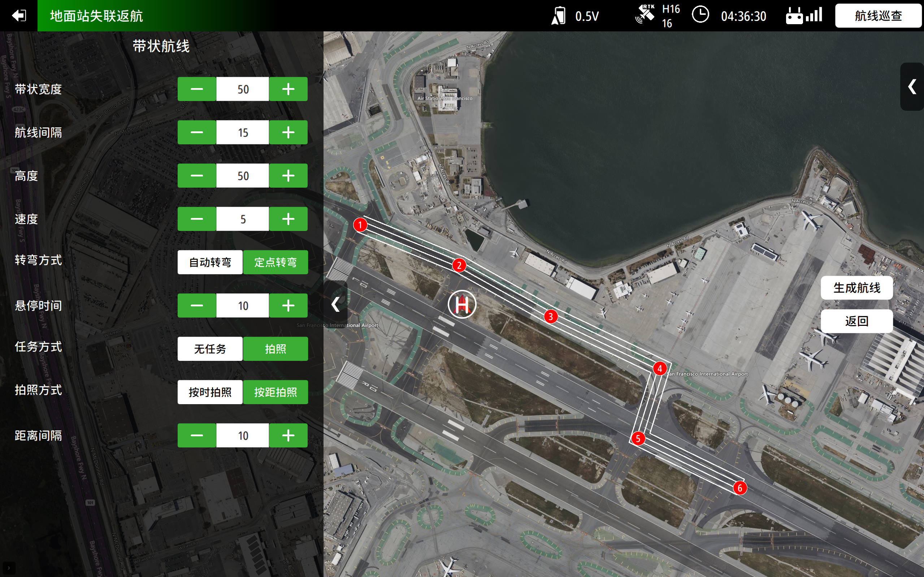This screenshot has width=924, height=577.
Task: Select no-task option (无任务)
Action: click(210, 349)
